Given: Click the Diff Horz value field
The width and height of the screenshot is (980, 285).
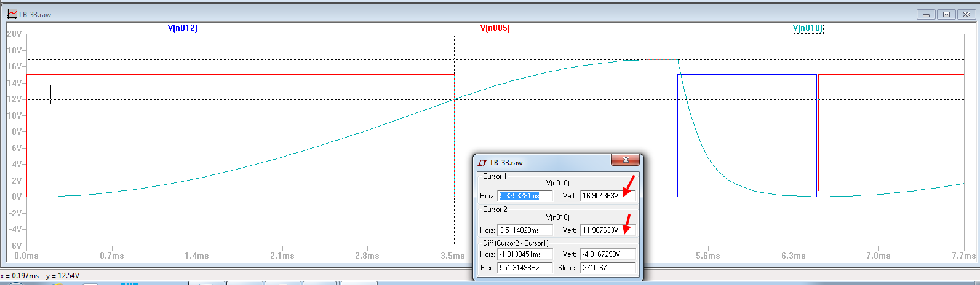Looking at the screenshot, I should [x=525, y=254].
